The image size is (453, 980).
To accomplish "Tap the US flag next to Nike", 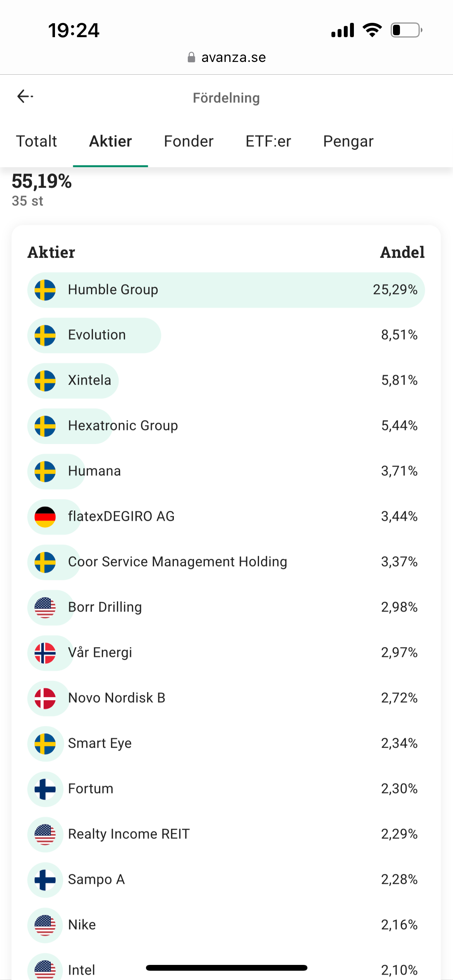I will (x=45, y=925).
